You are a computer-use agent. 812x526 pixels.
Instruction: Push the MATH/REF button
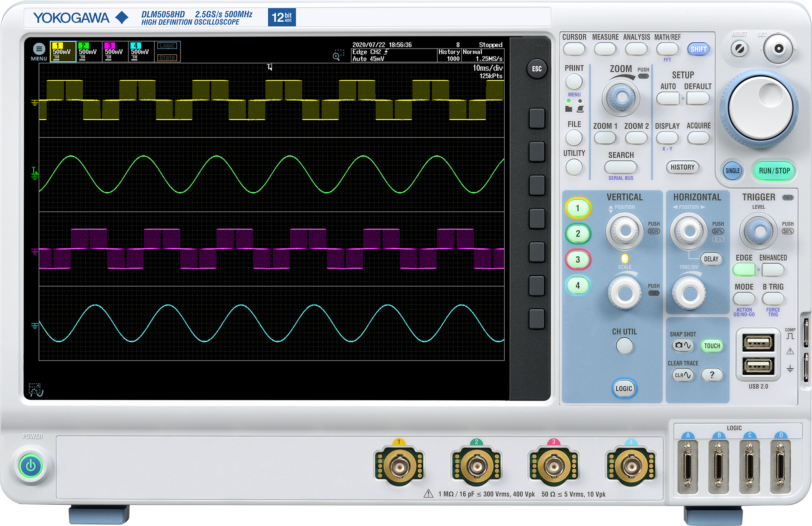[667, 49]
